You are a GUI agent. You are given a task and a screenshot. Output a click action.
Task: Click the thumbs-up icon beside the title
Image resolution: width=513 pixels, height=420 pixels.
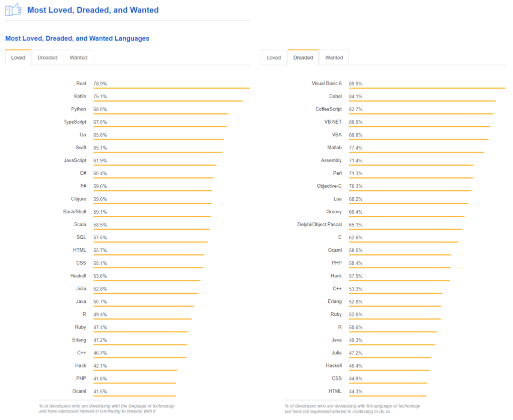coord(13,10)
